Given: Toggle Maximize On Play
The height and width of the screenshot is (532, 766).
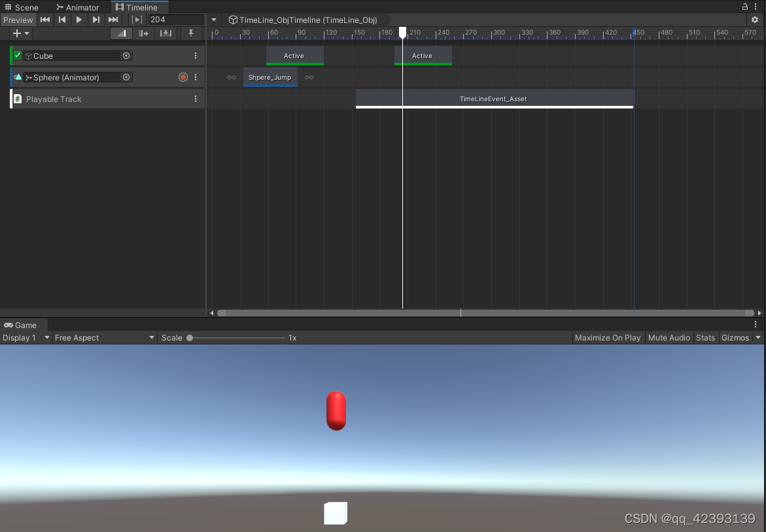Looking at the screenshot, I should [608, 338].
